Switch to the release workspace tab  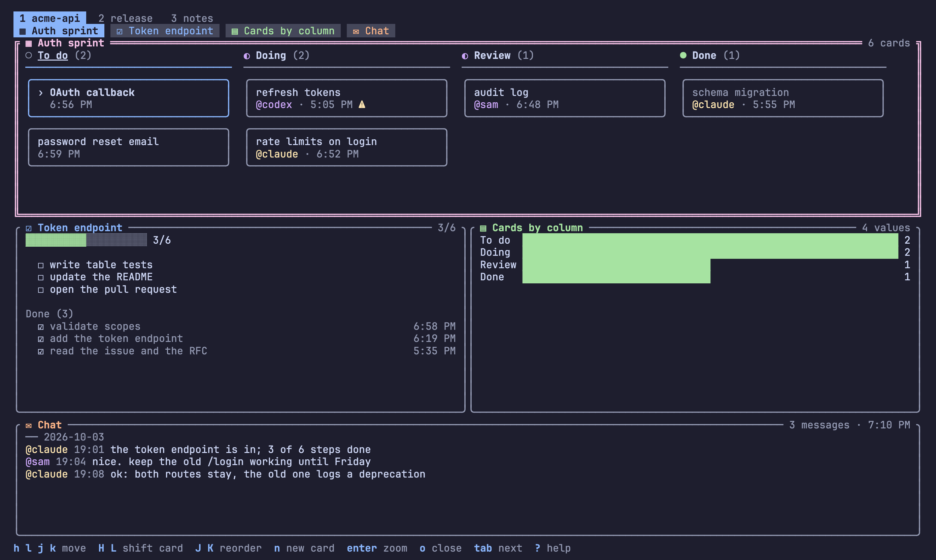point(125,18)
